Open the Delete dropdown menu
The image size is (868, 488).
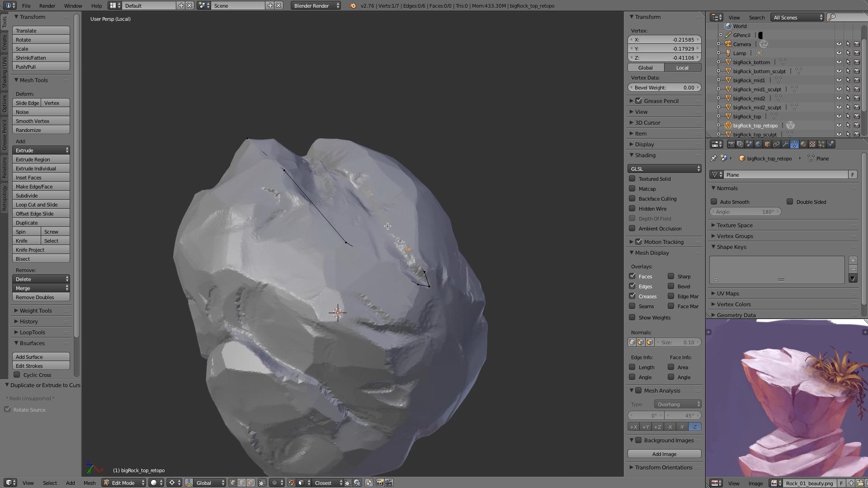(41, 279)
